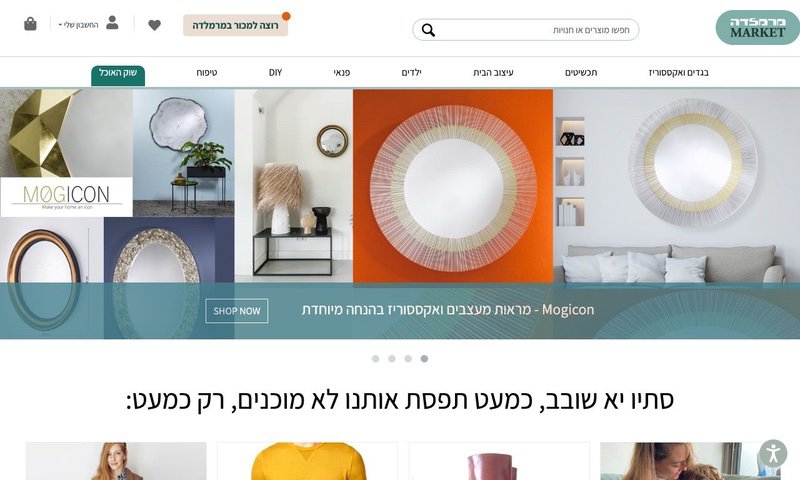Click the SHOP NOW banner button

pos(237,311)
